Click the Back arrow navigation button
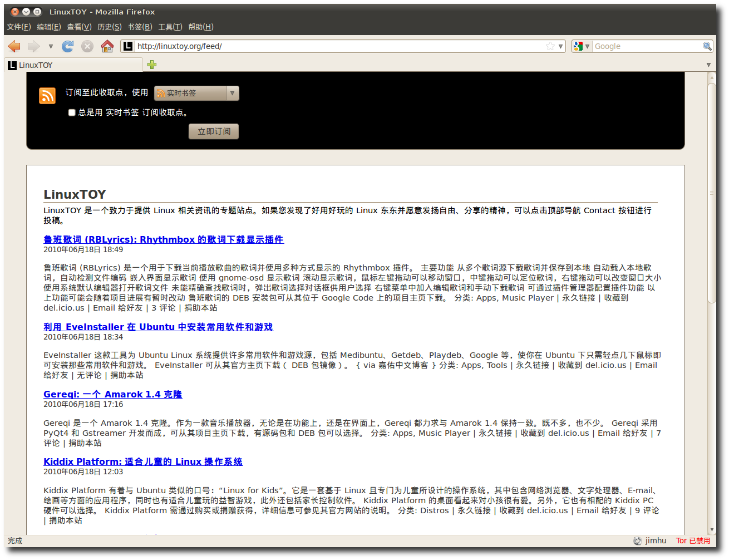This screenshot has height=560, width=729. (14, 46)
